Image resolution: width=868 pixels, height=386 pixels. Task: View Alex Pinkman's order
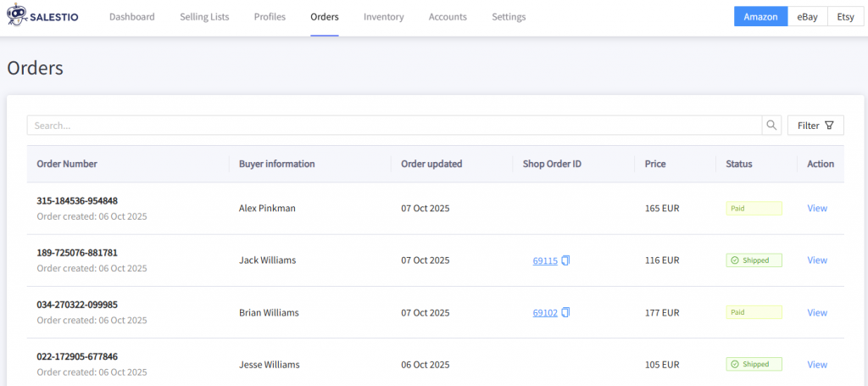point(817,208)
